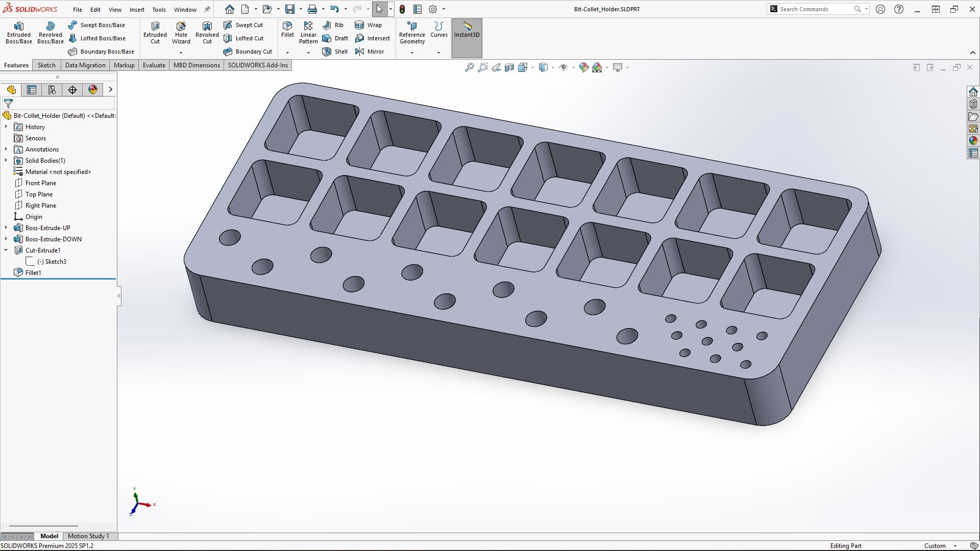The width and height of the screenshot is (980, 551).
Task: Expand the Boss-Extrude-UP feature node
Action: 6,228
